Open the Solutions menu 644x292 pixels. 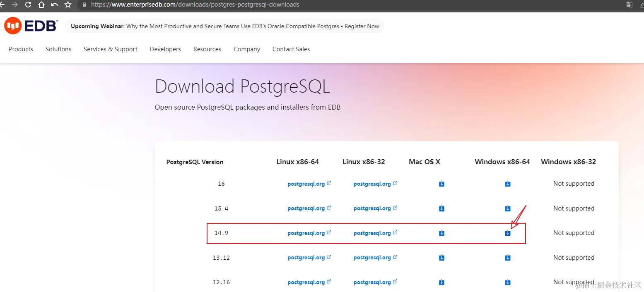(x=58, y=49)
